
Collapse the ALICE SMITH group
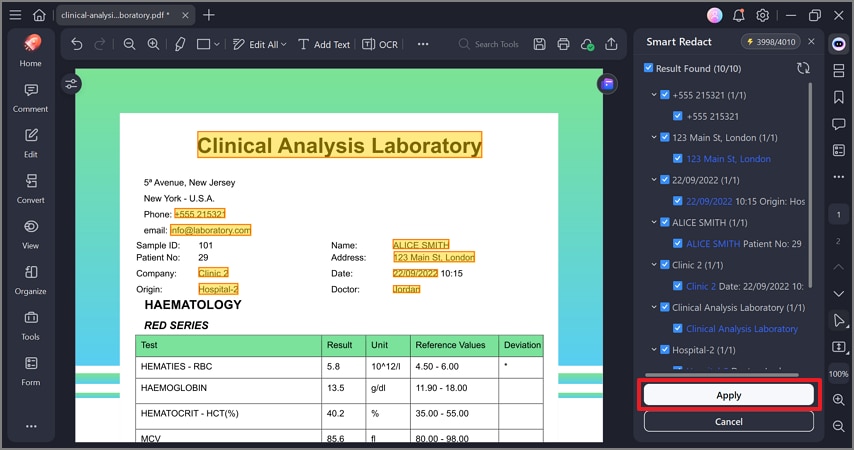coord(654,222)
